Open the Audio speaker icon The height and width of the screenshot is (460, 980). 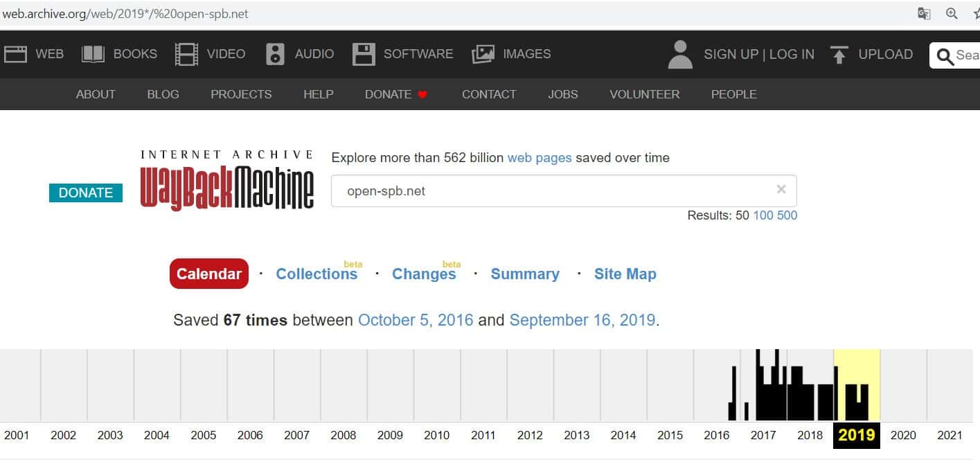click(x=275, y=54)
